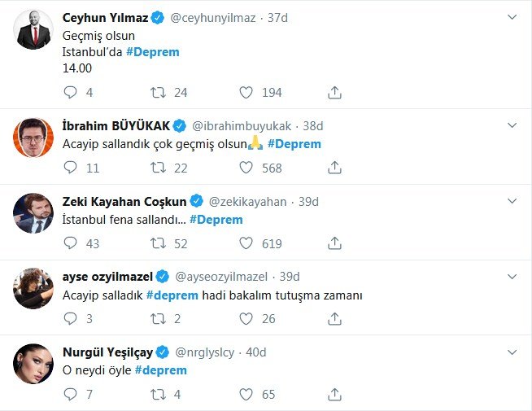Open more options on Ceyhun Yılmaz's tweet
Screen dimensions: 532x411
[x=511, y=16]
